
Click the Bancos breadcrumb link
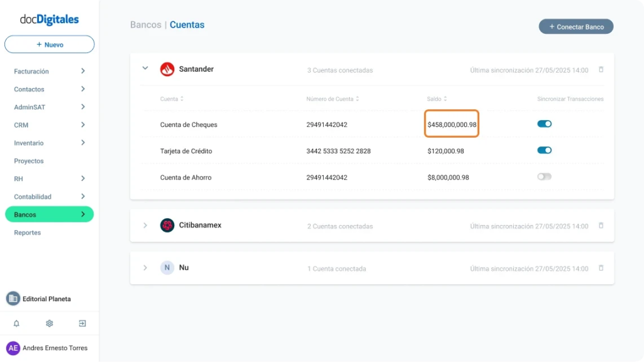coord(145,25)
